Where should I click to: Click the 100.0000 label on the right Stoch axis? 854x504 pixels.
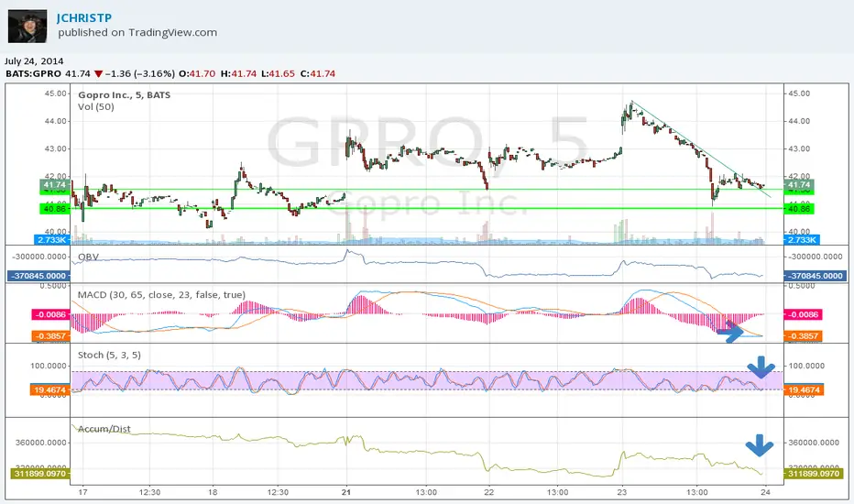pyautogui.click(x=806, y=366)
